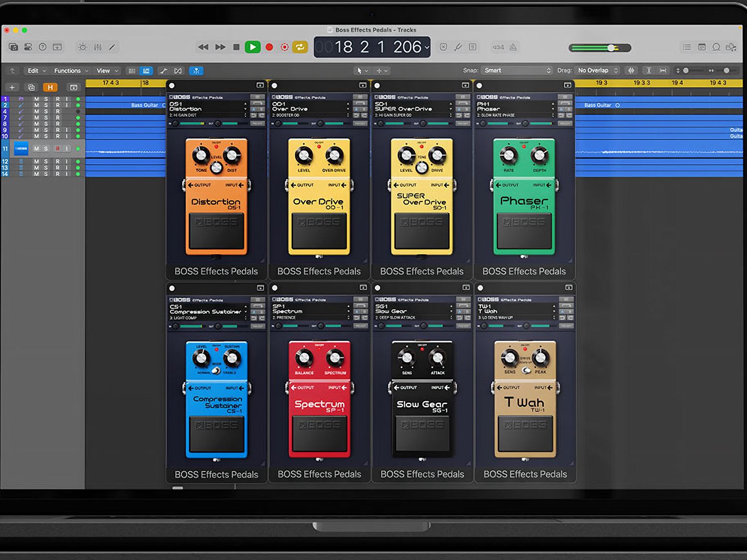The height and width of the screenshot is (560, 747).
Task: Open the Snap Smart dropdown
Action: pos(517,70)
